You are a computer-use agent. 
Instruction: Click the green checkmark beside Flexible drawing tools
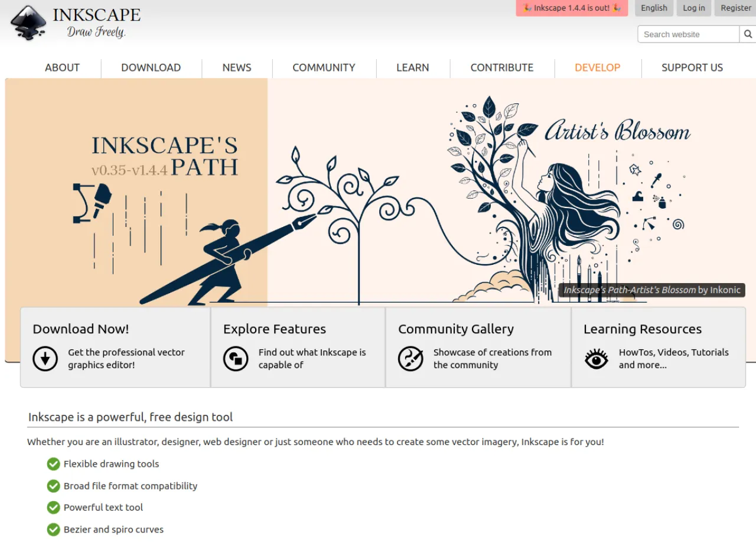point(54,464)
